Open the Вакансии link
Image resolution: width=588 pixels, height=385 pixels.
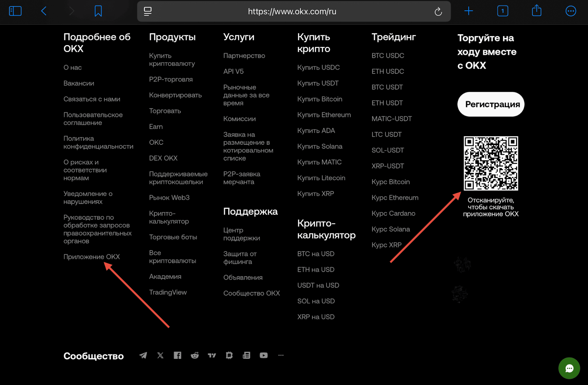pos(79,83)
